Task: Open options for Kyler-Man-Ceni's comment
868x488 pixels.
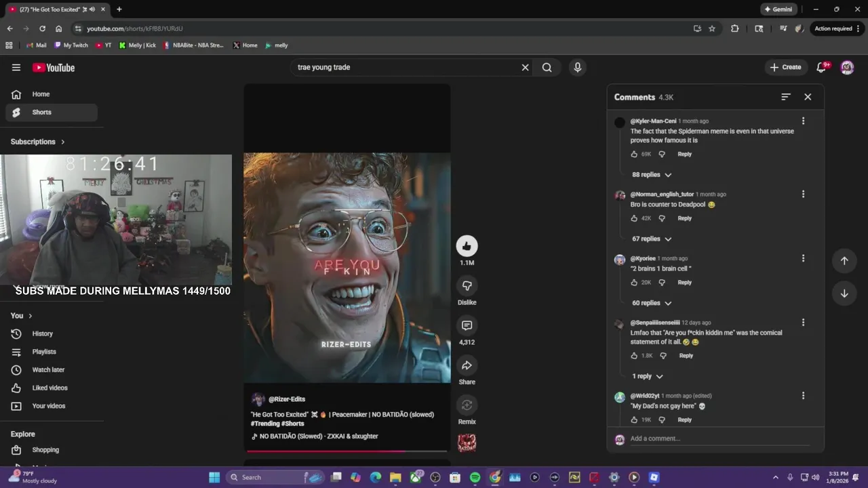Action: (803, 121)
